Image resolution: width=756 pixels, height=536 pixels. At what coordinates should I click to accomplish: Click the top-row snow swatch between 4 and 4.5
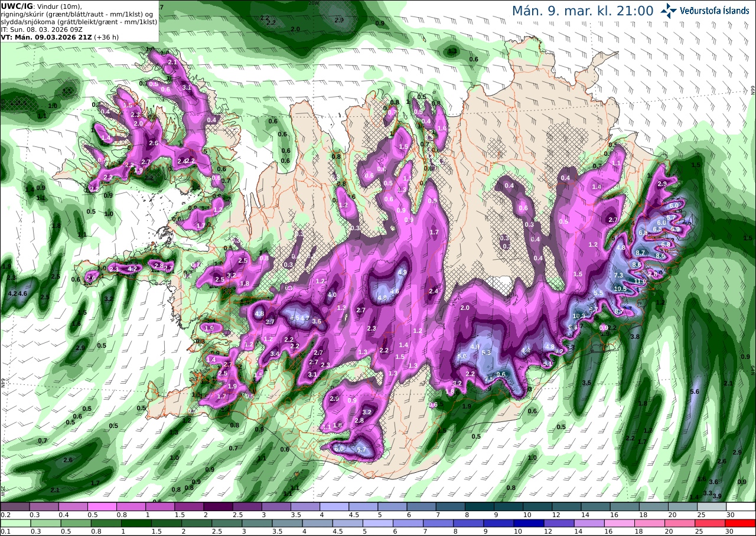click(334, 506)
